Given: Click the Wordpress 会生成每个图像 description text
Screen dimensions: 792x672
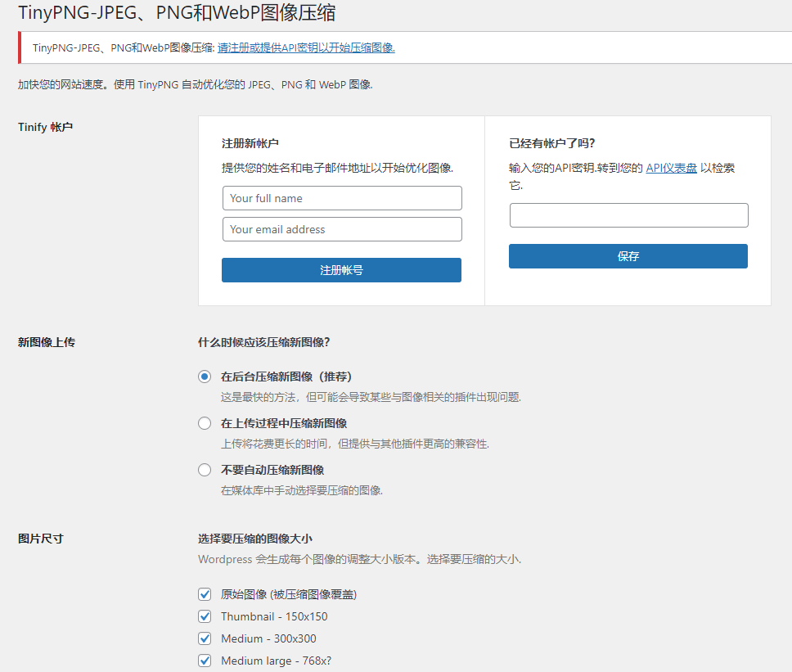Looking at the screenshot, I should click(x=360, y=559).
